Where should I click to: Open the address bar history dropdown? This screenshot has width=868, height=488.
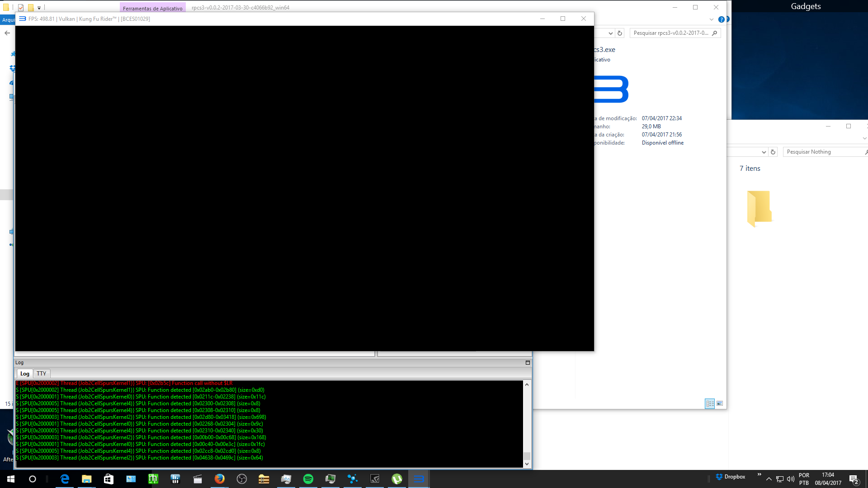[x=610, y=33]
